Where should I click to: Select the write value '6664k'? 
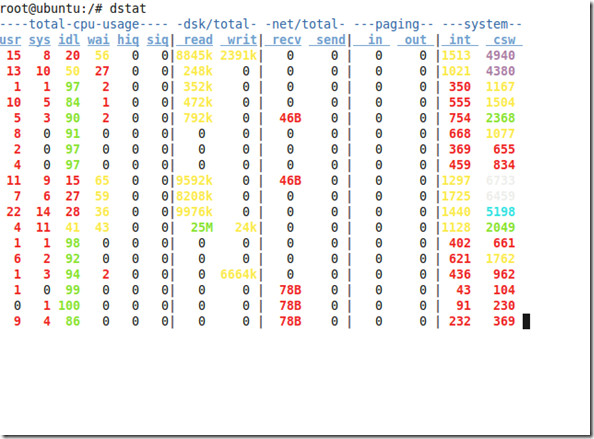coord(239,274)
